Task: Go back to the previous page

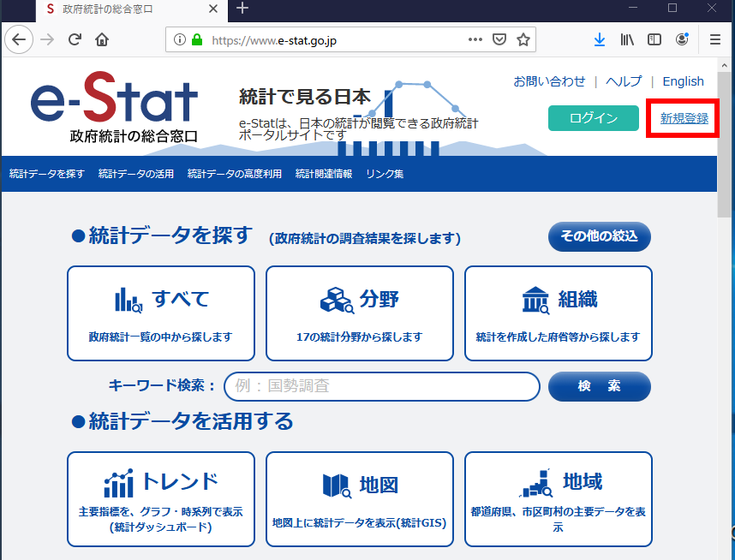Action: pos(19,40)
